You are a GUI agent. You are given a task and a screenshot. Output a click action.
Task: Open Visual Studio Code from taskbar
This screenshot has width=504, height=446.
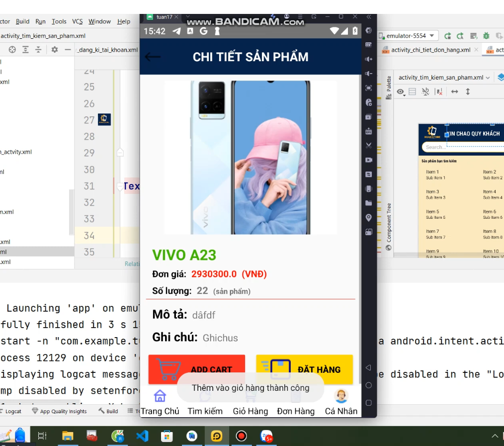[142, 436]
